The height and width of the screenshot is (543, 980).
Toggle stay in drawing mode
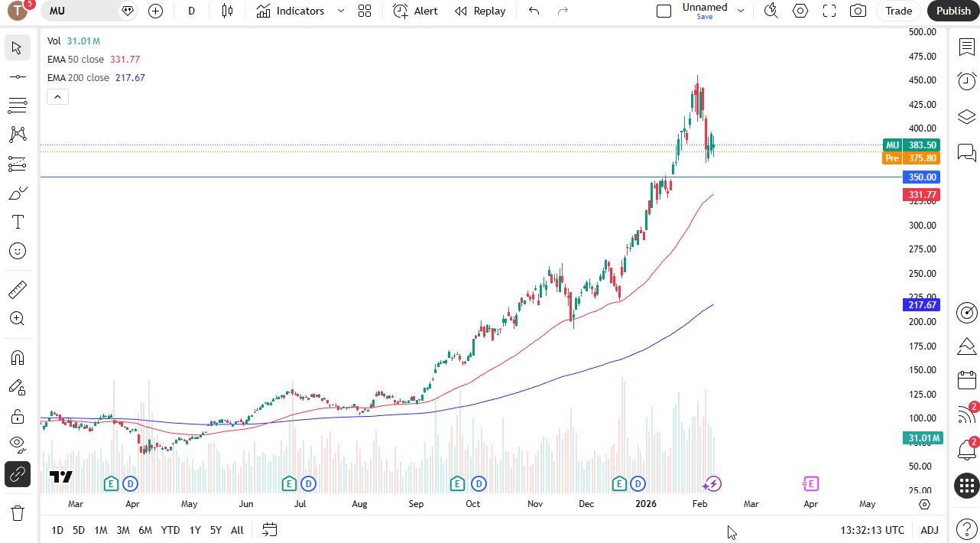(x=17, y=387)
